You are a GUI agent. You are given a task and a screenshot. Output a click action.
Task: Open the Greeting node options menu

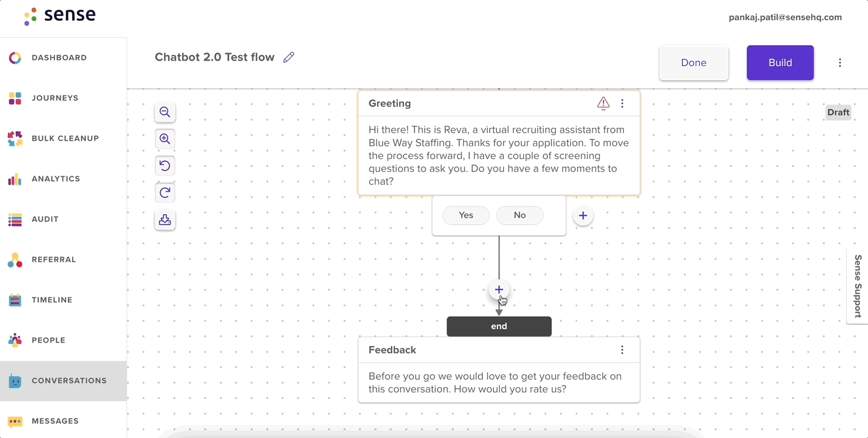(622, 103)
